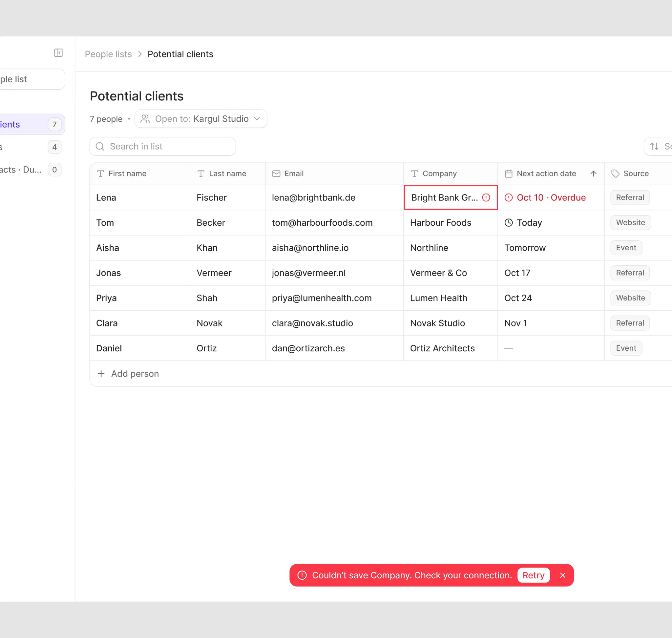Click jonas@vermeer.nl email cell
Screen dimensions: 672x638
[x=334, y=273]
